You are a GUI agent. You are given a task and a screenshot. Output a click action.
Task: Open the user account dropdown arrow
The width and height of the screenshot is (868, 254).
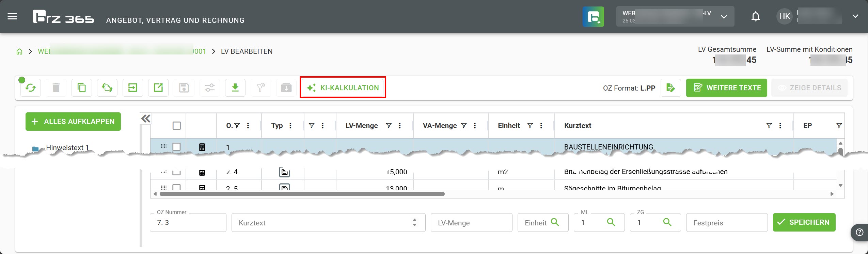pyautogui.click(x=855, y=16)
